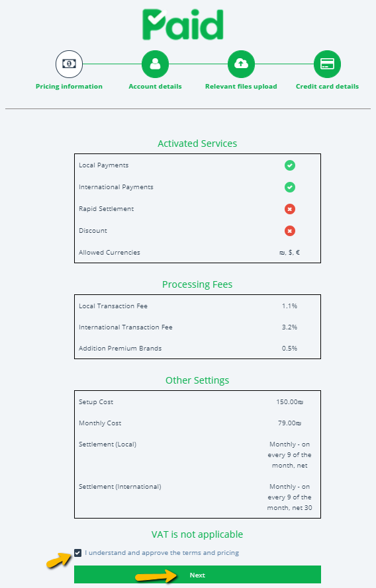Click the Paid logo
The image size is (376, 588).
pos(183,24)
